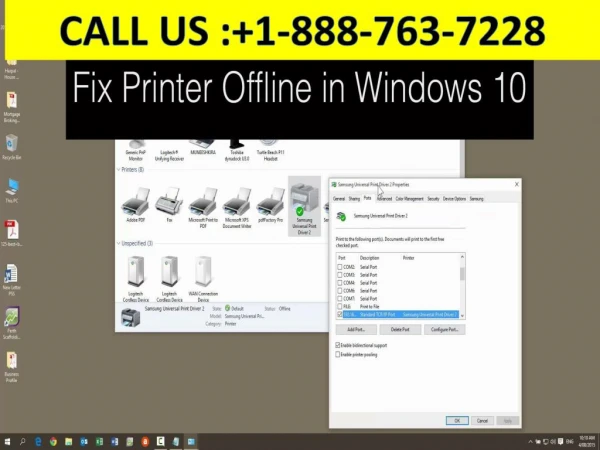This screenshot has width=600, height=450.
Task: Open Word from the taskbar
Action: (x=114, y=442)
